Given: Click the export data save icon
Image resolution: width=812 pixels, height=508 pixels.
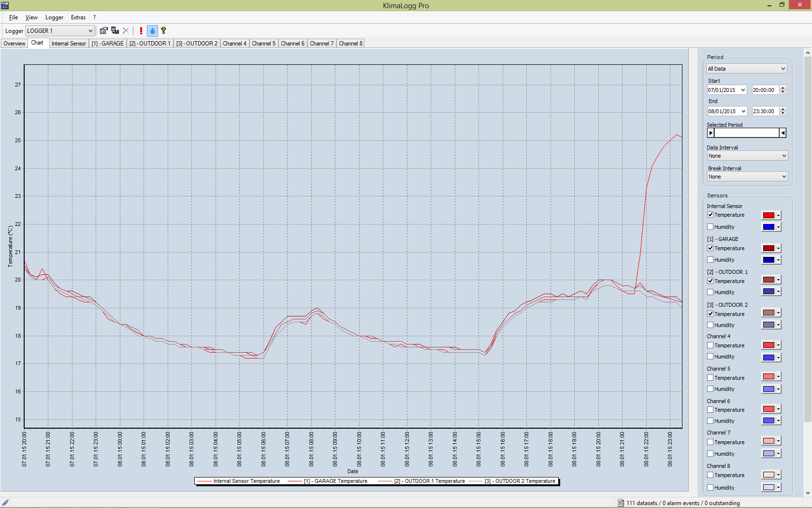Looking at the screenshot, I should (x=115, y=30).
